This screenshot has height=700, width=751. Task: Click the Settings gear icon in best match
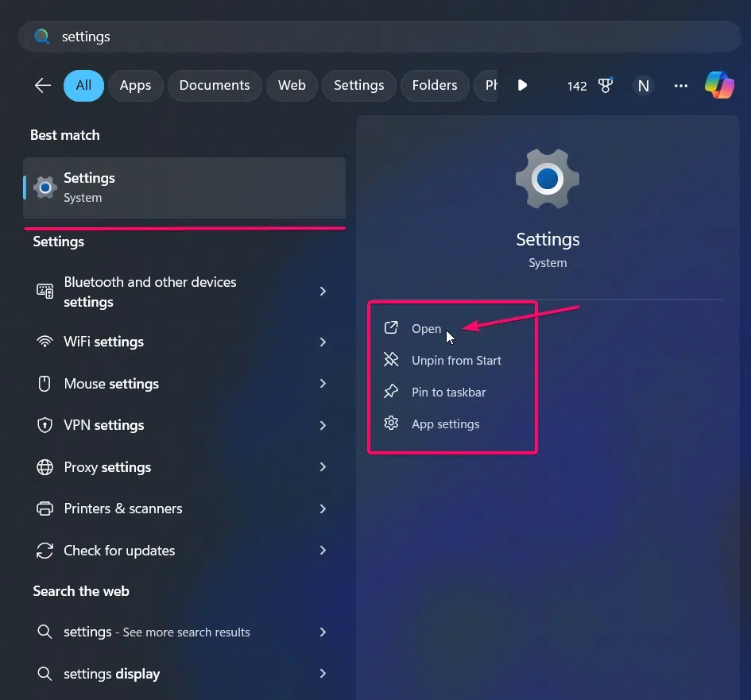[x=45, y=188]
